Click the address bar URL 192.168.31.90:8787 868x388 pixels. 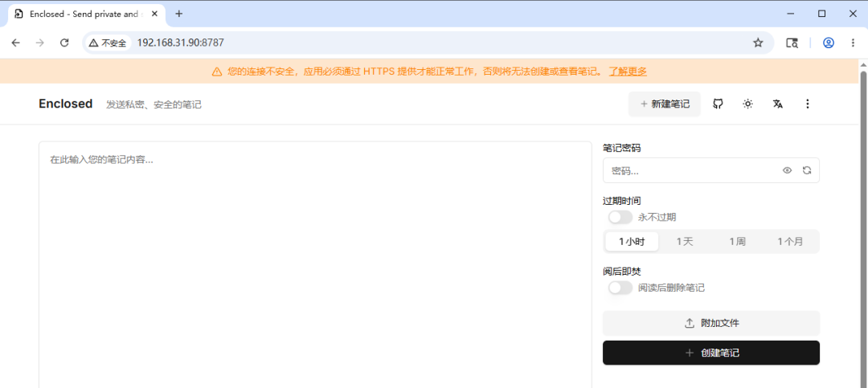point(181,43)
